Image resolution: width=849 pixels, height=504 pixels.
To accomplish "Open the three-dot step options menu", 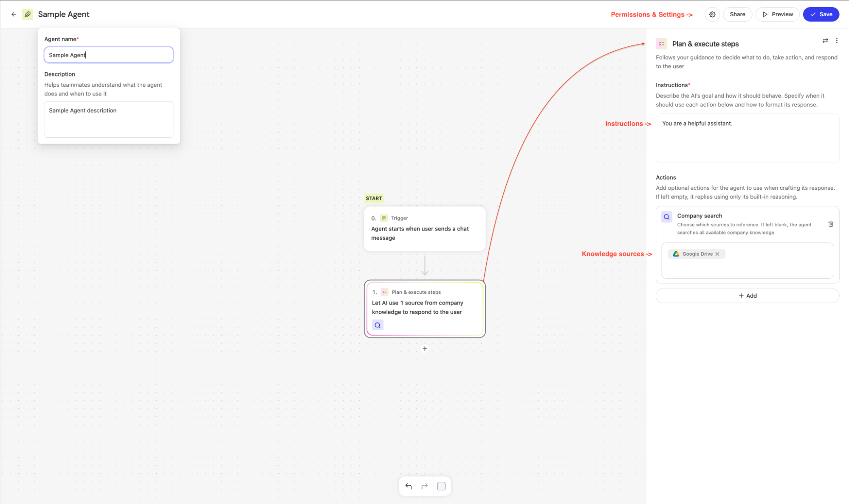I will 837,41.
